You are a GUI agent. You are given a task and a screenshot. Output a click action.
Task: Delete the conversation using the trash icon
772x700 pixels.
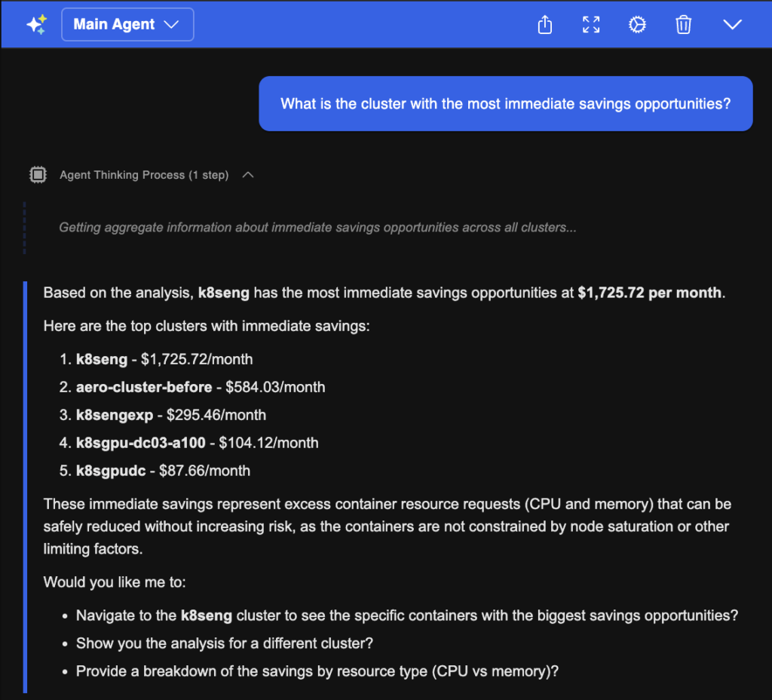683,24
